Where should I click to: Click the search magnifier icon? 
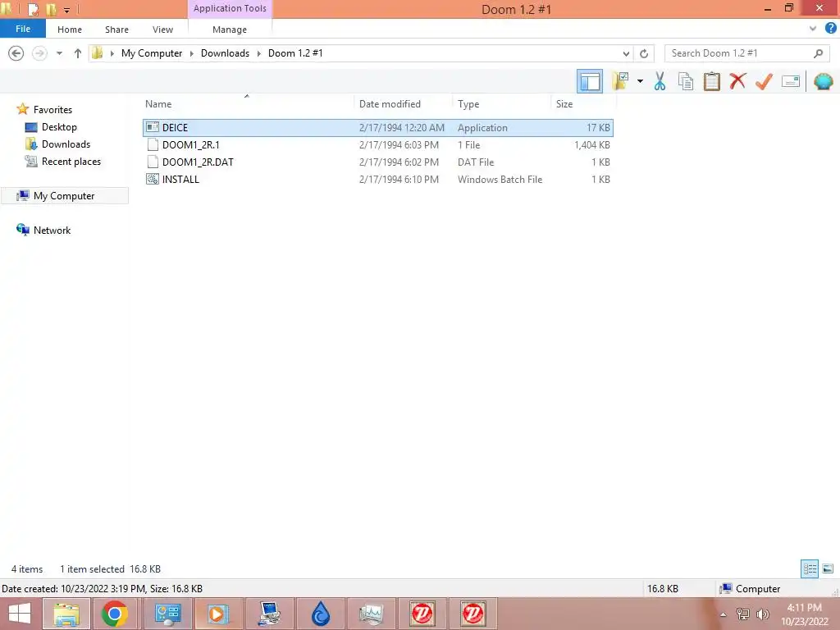pyautogui.click(x=818, y=53)
